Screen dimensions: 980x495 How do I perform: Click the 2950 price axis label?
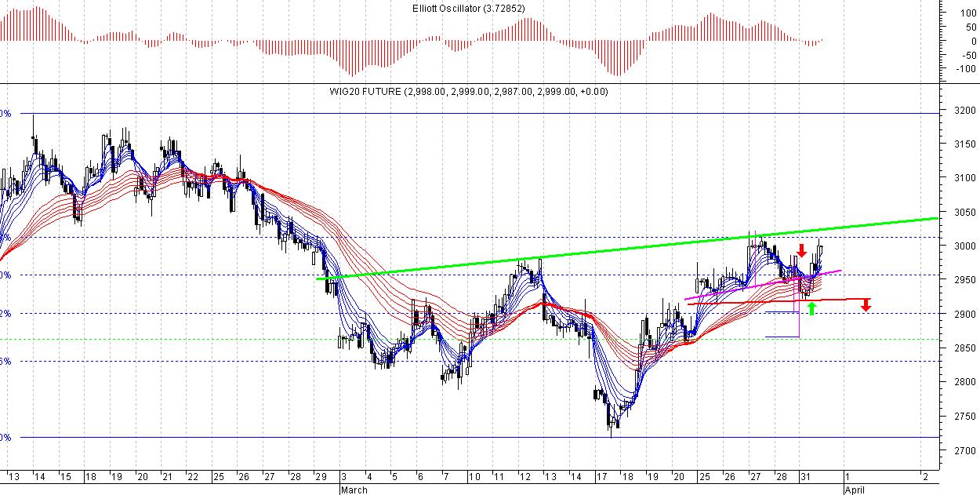tap(965, 280)
